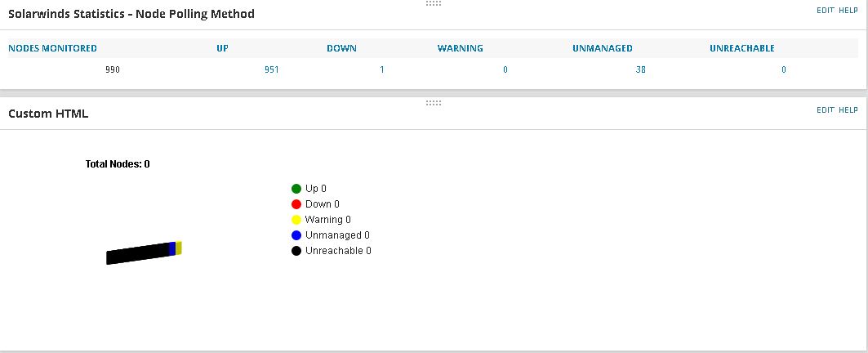Image resolution: width=868 pixels, height=353 pixels.
Task: Click EDIT on Solarwinds Statistics widget
Action: click(x=826, y=10)
